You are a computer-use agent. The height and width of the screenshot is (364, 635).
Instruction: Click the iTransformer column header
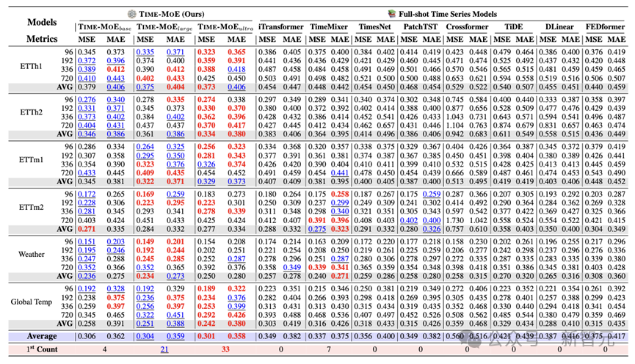(x=280, y=26)
